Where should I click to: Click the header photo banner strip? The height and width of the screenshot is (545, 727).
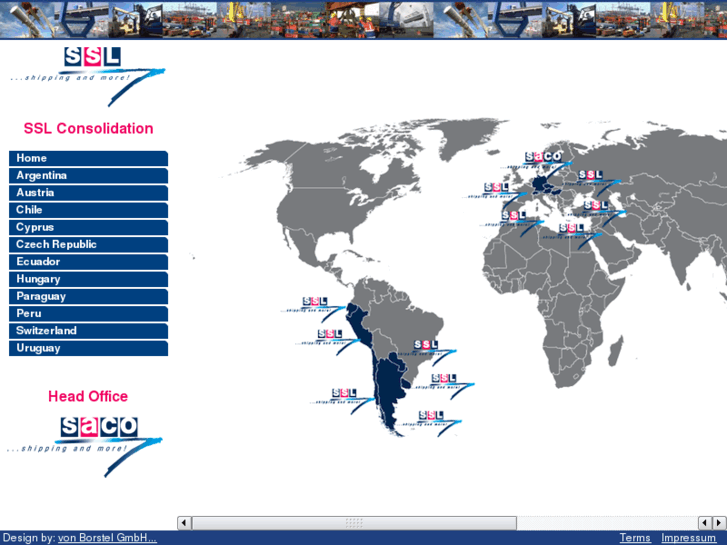coord(364,19)
